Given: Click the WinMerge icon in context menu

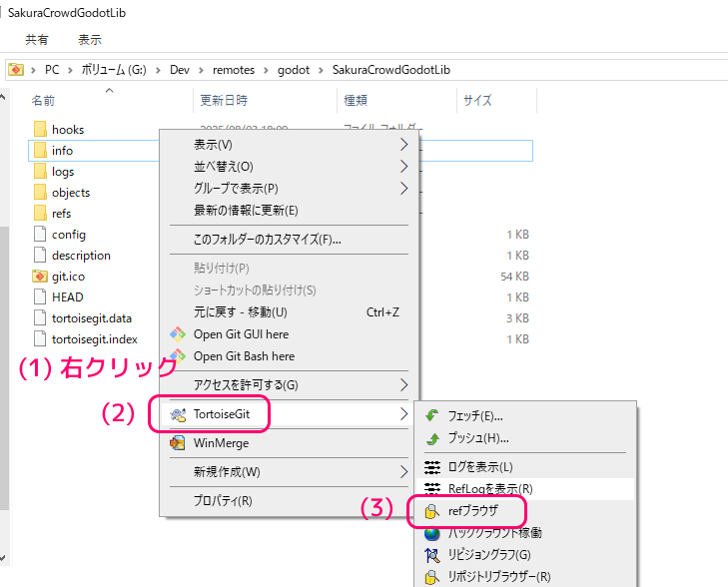Looking at the screenshot, I should pos(178,443).
